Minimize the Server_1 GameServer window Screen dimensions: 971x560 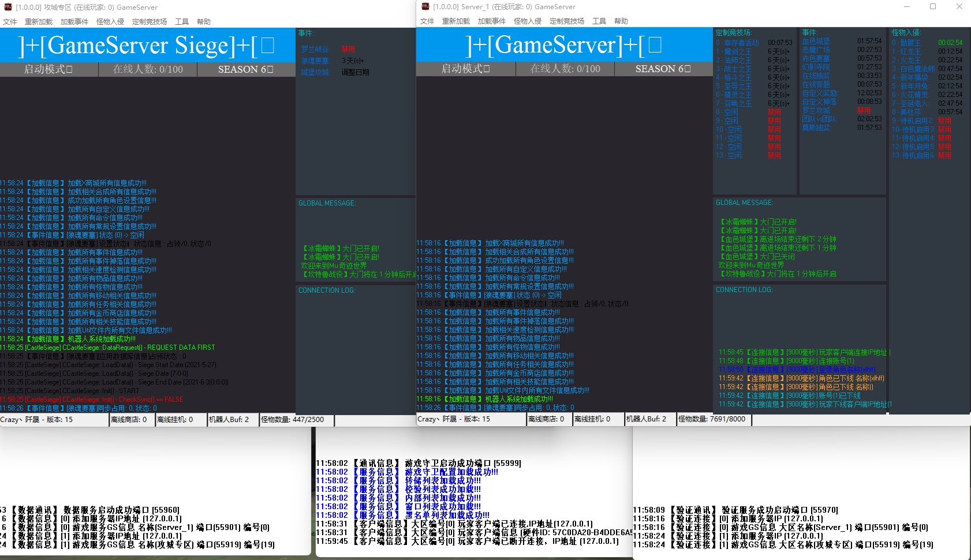[x=906, y=6]
